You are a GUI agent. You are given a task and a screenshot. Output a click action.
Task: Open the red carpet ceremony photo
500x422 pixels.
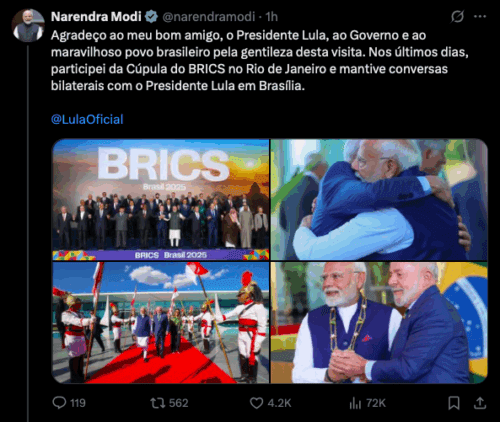(161, 322)
